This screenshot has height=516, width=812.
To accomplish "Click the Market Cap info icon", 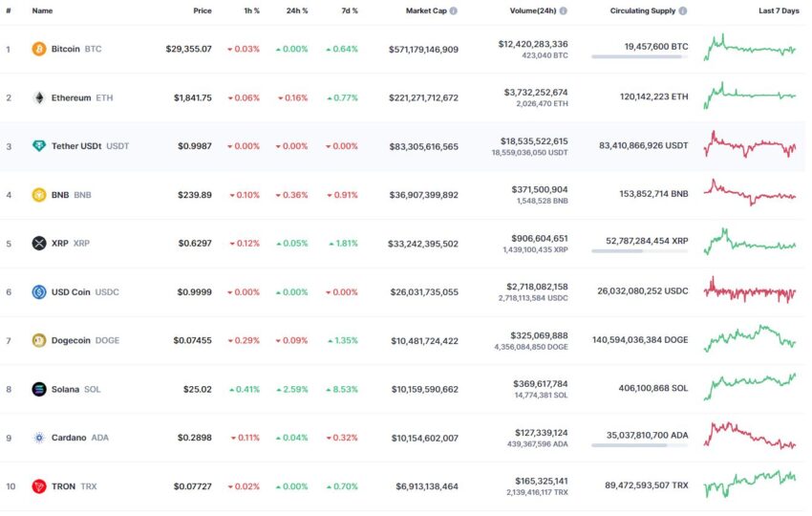I will pyautogui.click(x=453, y=11).
